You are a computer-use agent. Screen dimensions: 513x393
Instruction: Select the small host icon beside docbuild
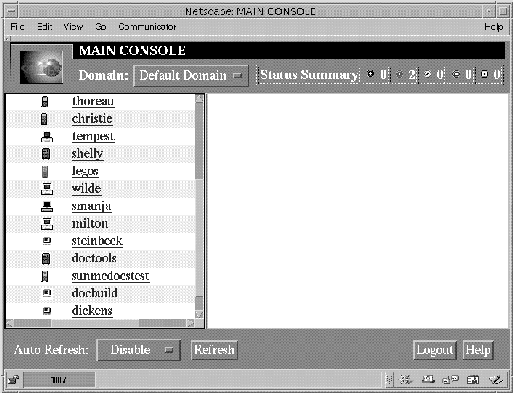tap(47, 293)
